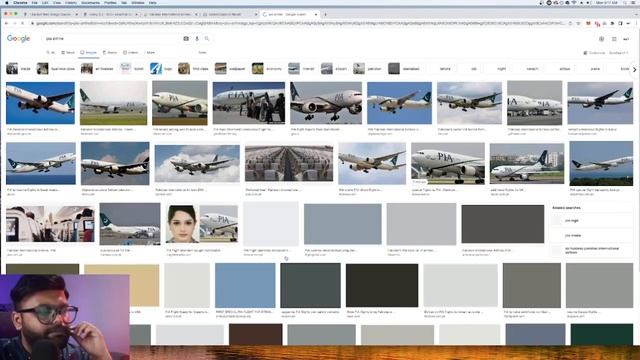Open Google settings gear icon

[601, 39]
